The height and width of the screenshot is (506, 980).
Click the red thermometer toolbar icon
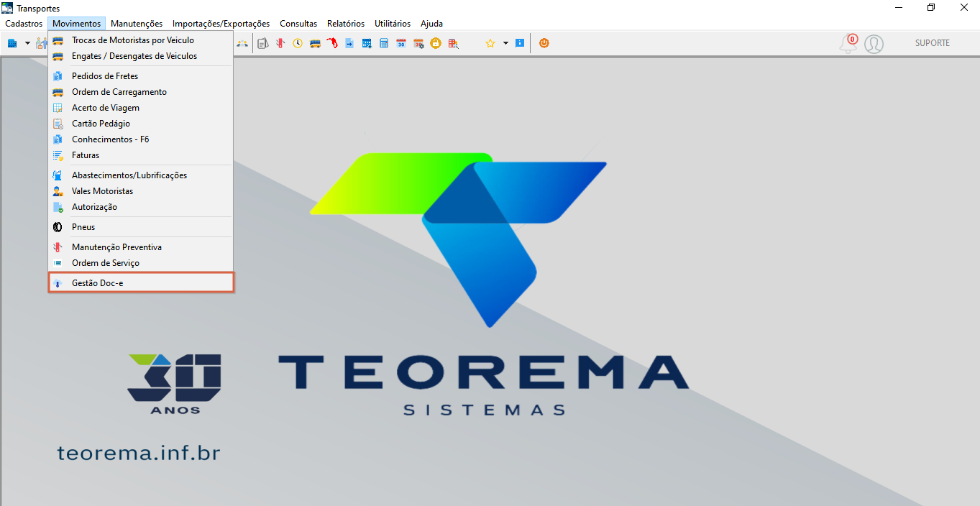click(280, 43)
